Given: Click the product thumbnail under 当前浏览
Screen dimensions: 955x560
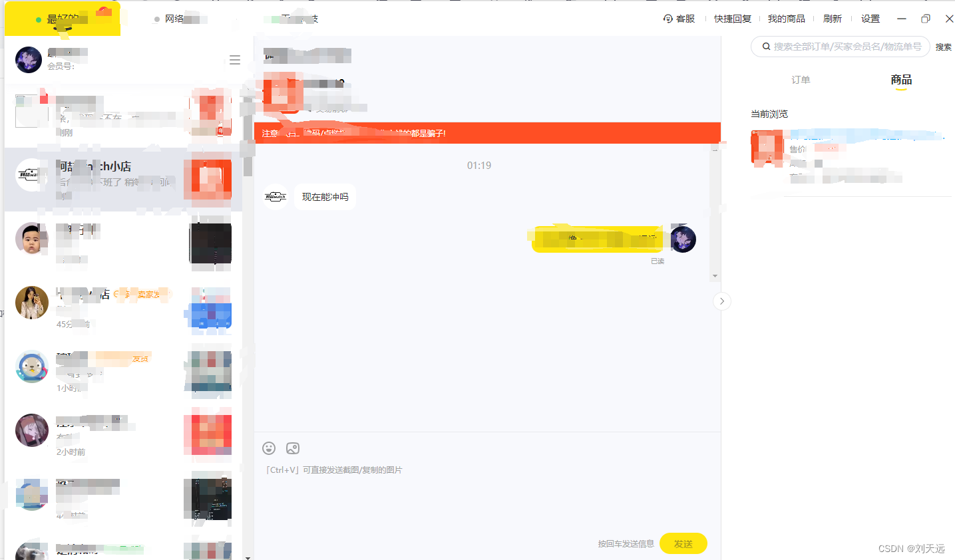Looking at the screenshot, I should pos(767,148).
